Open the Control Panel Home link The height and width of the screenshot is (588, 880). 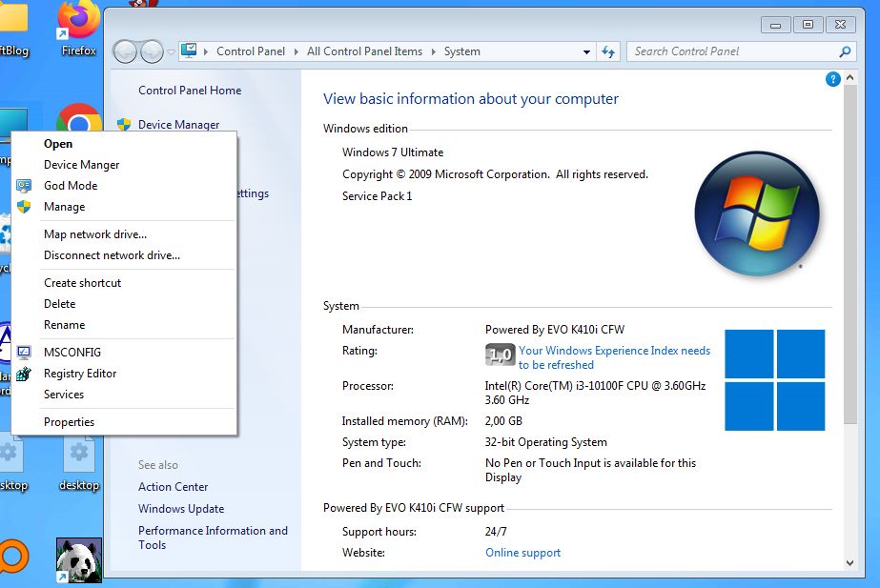[190, 91]
